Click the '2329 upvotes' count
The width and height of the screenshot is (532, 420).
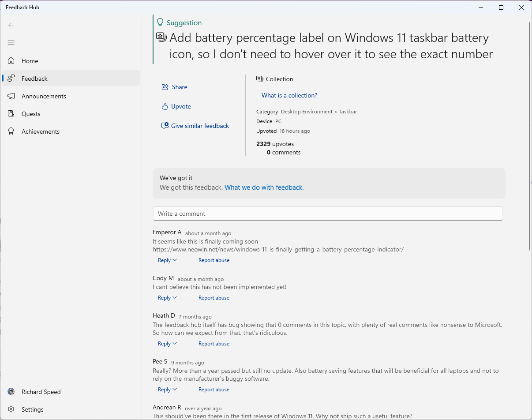point(275,144)
